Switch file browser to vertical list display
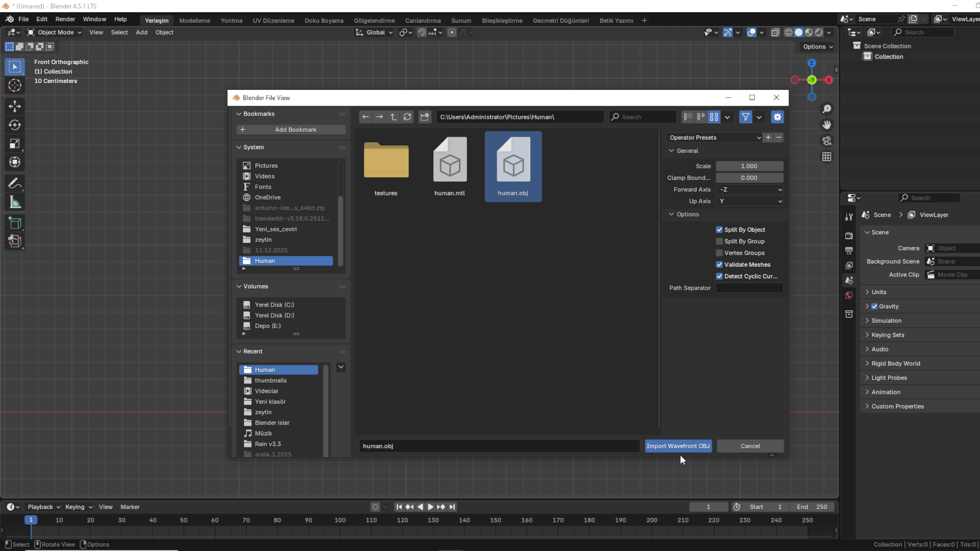The height and width of the screenshot is (551, 980). tap(688, 117)
